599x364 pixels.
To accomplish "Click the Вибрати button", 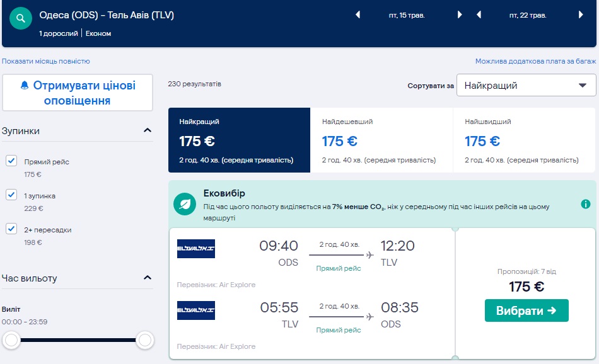I will [526, 310].
